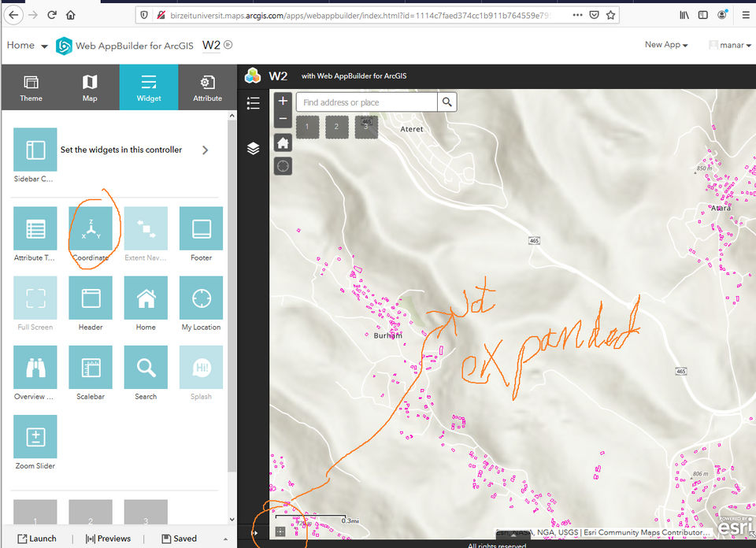Switch to the Theme tab
The height and width of the screenshot is (548, 756).
31,87
